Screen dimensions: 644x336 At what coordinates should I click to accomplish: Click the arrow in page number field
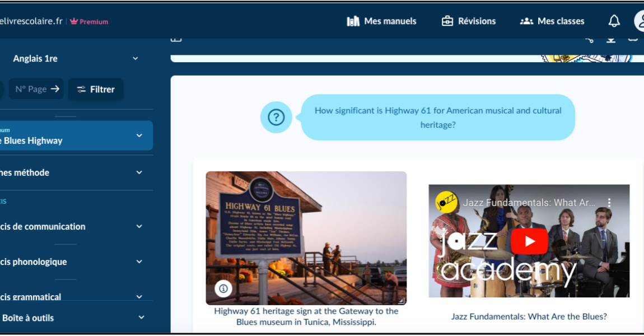pyautogui.click(x=55, y=89)
